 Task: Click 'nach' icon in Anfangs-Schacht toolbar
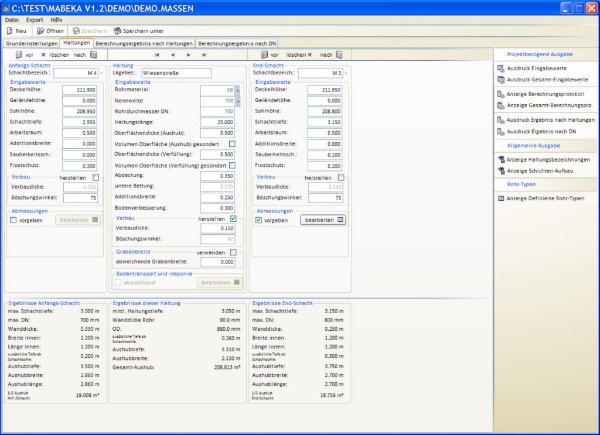pyautogui.click(x=93, y=55)
